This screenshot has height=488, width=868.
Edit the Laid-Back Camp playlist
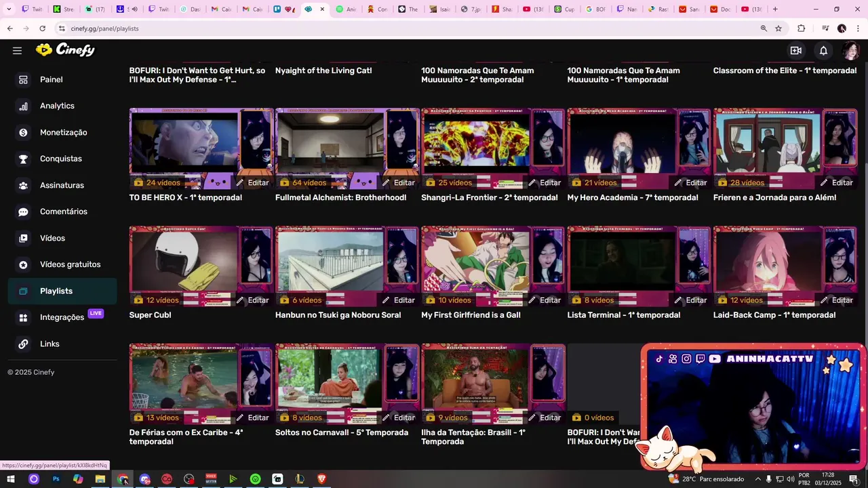[836, 300]
